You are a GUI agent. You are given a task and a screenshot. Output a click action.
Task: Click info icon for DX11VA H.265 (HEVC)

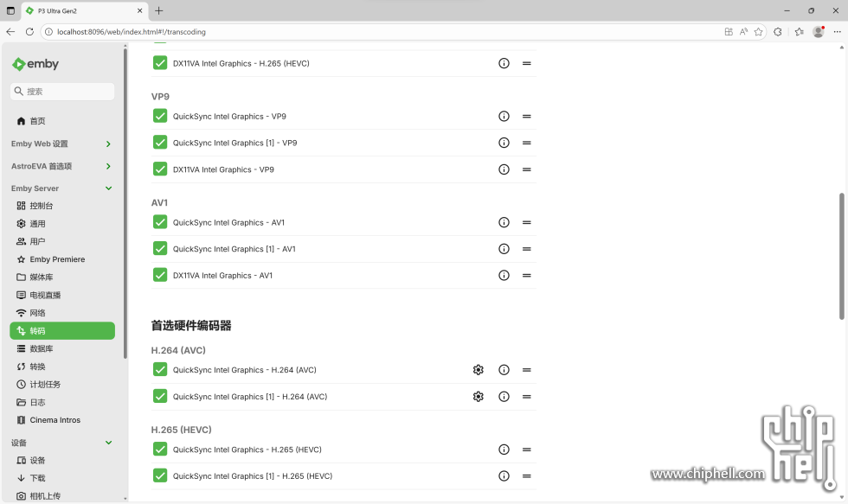(504, 64)
